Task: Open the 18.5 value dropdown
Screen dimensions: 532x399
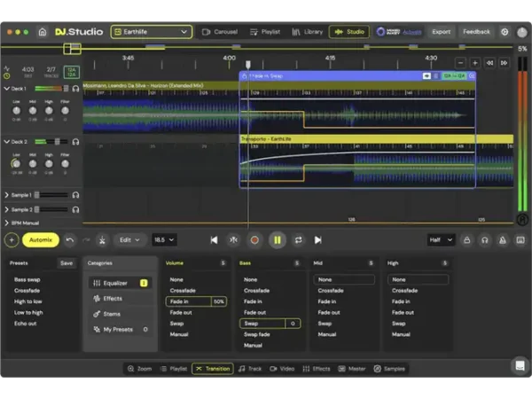Action: click(x=164, y=240)
